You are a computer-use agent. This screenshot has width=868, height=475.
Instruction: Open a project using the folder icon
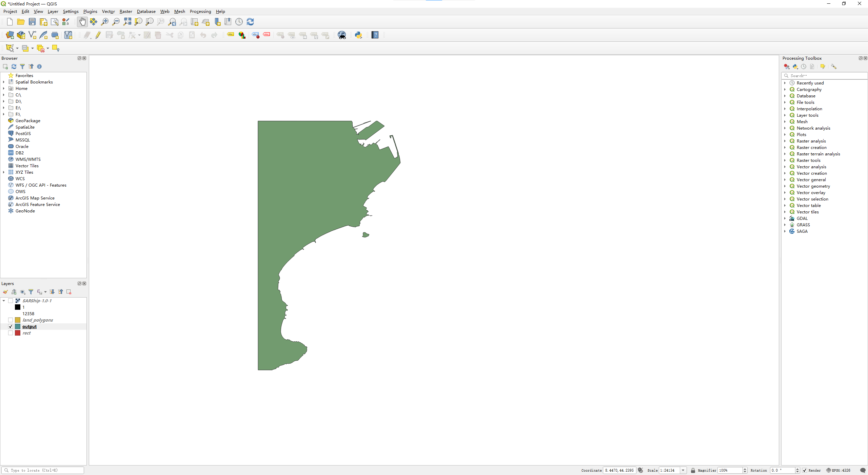21,22
